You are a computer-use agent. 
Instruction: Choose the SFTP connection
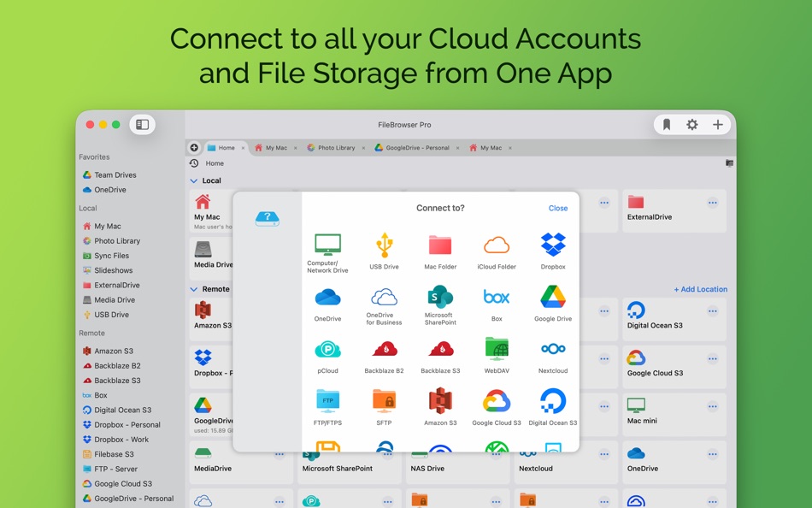384,402
